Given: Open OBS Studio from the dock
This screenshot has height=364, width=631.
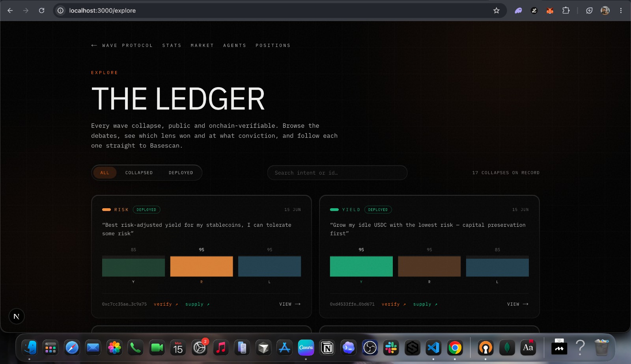Looking at the screenshot, I should [x=370, y=348].
